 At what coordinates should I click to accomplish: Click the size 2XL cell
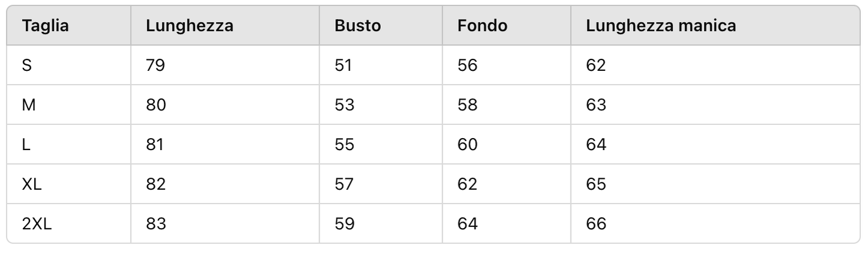click(x=37, y=224)
